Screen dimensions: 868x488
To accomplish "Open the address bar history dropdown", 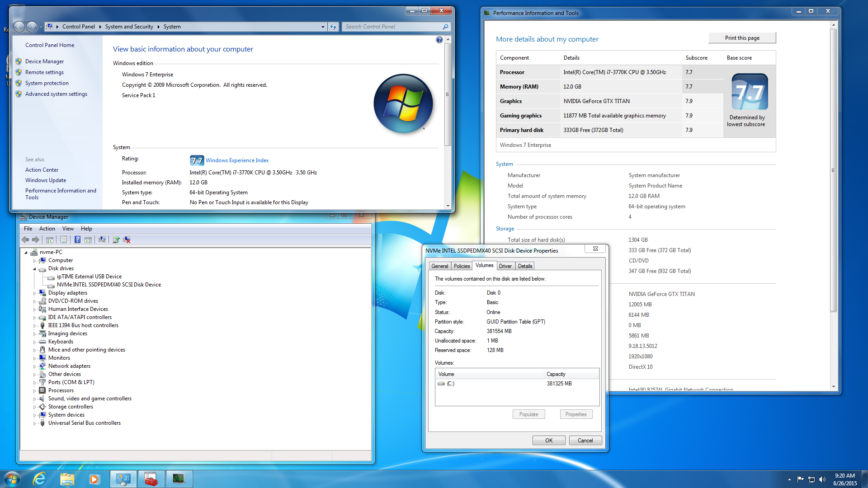I will [x=323, y=27].
